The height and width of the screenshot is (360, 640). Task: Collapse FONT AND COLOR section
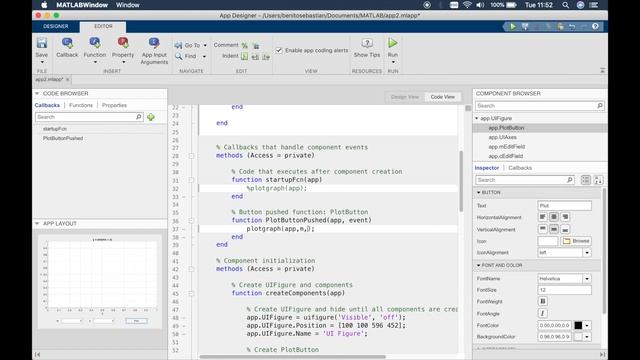tap(478, 265)
